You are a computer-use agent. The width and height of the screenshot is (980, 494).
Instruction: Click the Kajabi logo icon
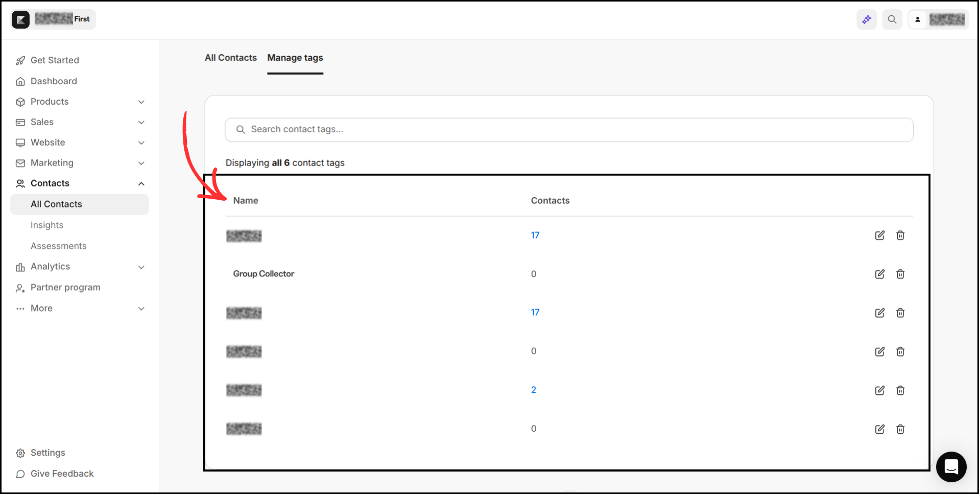coord(20,19)
